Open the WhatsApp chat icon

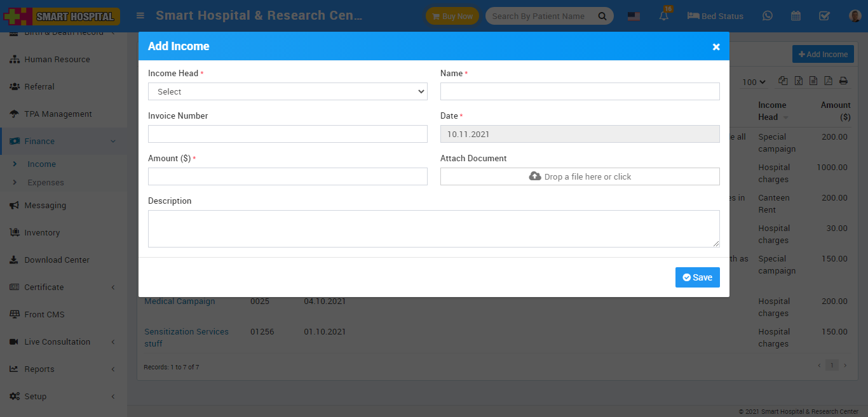tap(768, 16)
